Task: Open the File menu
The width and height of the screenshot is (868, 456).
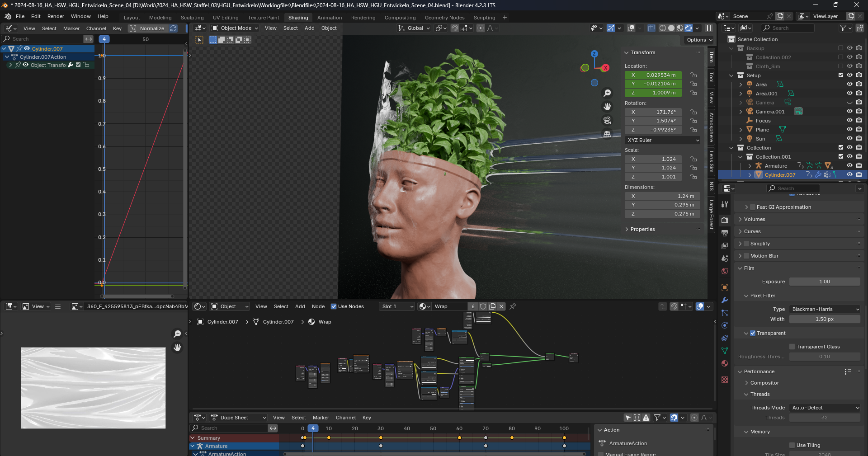Action: click(20, 16)
